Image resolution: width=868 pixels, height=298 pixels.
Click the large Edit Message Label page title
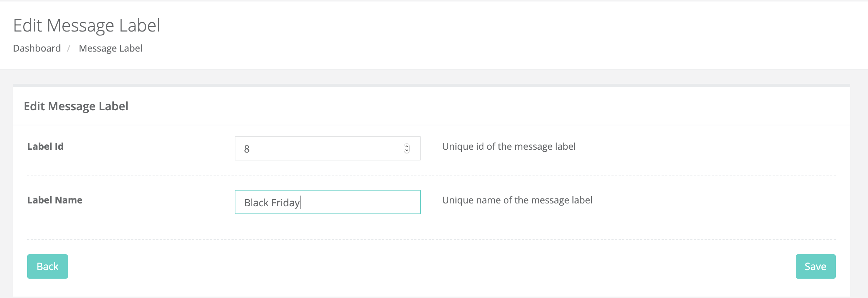pyautogui.click(x=87, y=26)
